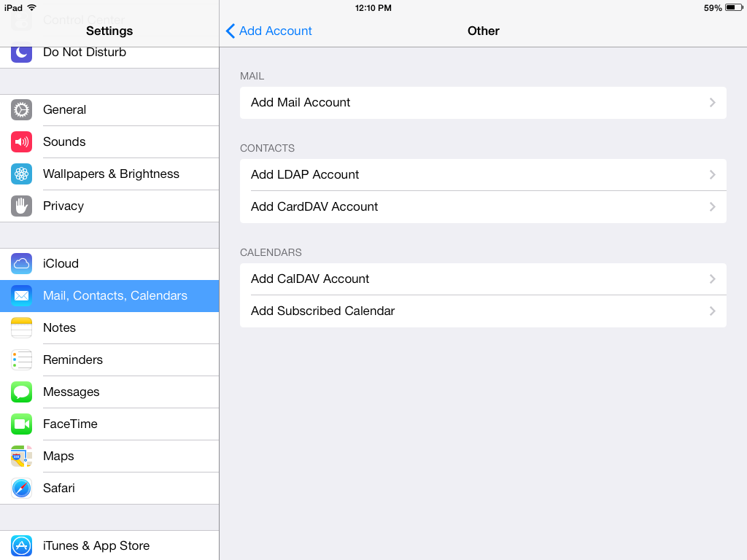Tap the iPad carrier label
The height and width of the screenshot is (560, 747).
tap(13, 7)
